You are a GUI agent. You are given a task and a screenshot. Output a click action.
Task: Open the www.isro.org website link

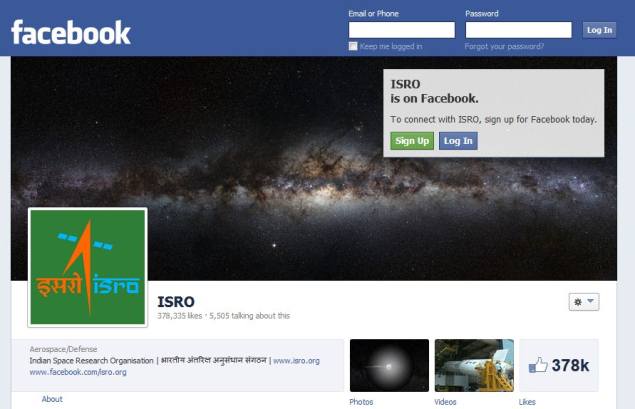296,360
